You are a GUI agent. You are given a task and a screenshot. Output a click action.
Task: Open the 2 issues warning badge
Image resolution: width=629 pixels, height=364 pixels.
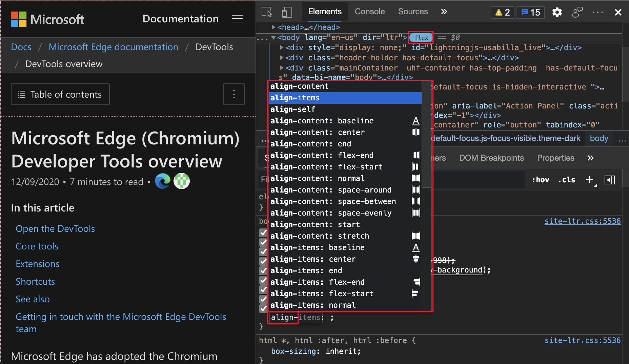click(x=502, y=12)
